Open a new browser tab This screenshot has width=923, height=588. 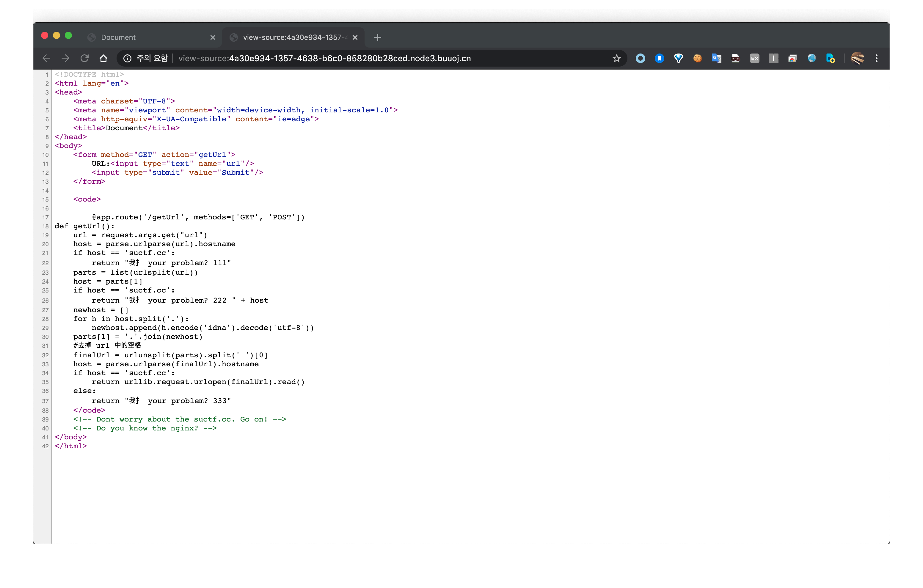point(378,37)
